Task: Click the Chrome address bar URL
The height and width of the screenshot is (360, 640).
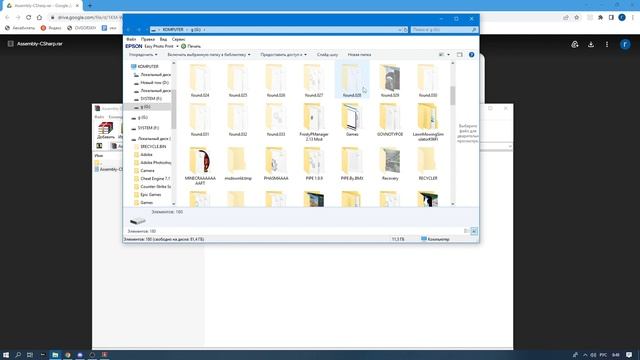Action: click(91, 18)
